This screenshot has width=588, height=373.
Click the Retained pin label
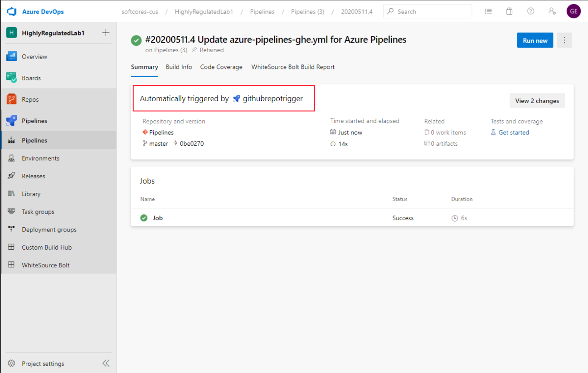(212, 50)
